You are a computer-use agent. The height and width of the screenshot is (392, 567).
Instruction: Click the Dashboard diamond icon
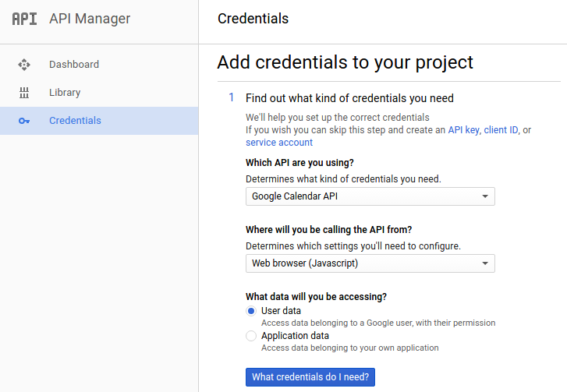pyautogui.click(x=24, y=65)
